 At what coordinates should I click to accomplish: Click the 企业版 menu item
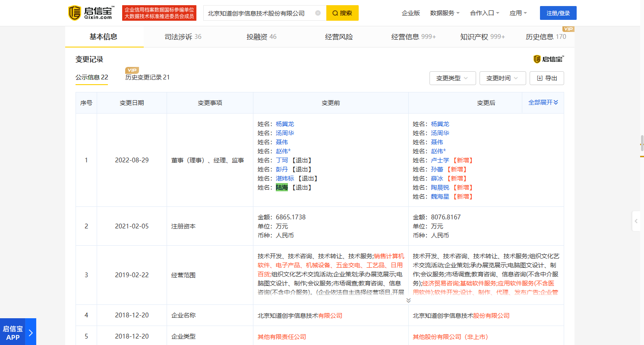point(410,13)
